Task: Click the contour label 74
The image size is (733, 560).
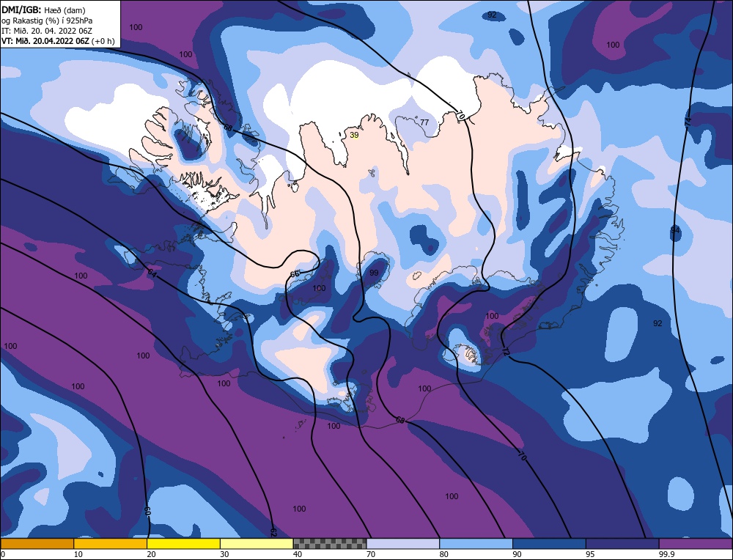Action: coord(688,121)
